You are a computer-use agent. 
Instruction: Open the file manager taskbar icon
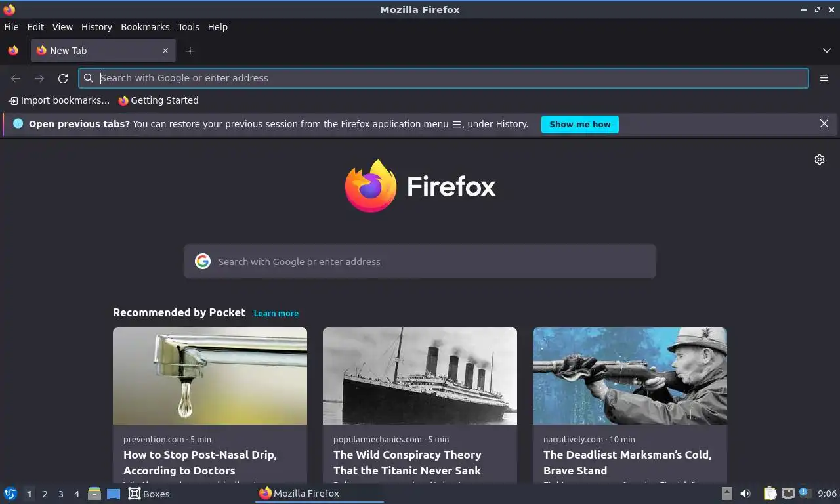click(94, 493)
